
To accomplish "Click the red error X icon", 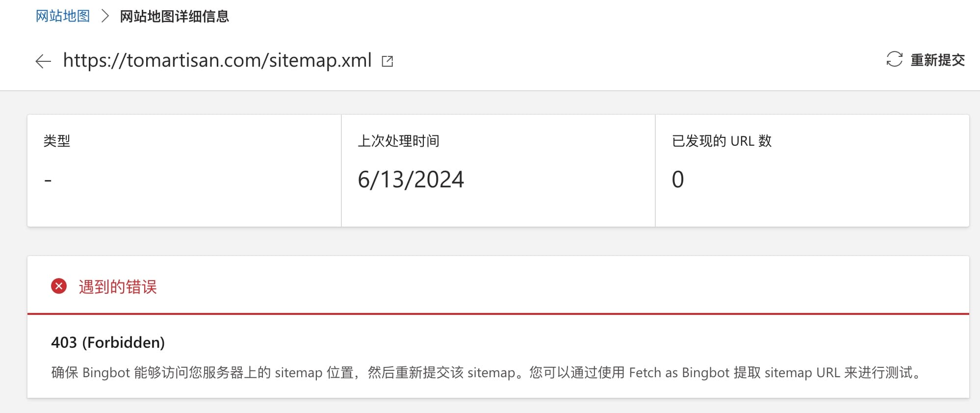I will [59, 286].
